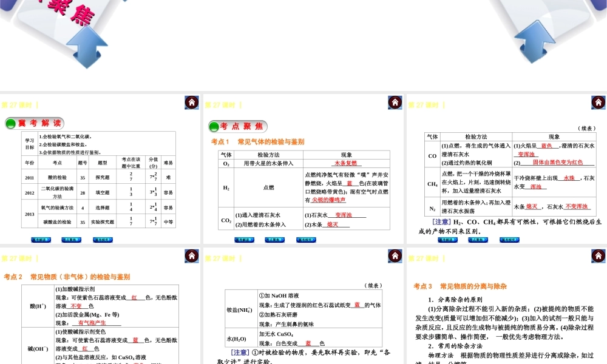
Task: Click the 实验探究题 question type cell
Action: [103, 222]
